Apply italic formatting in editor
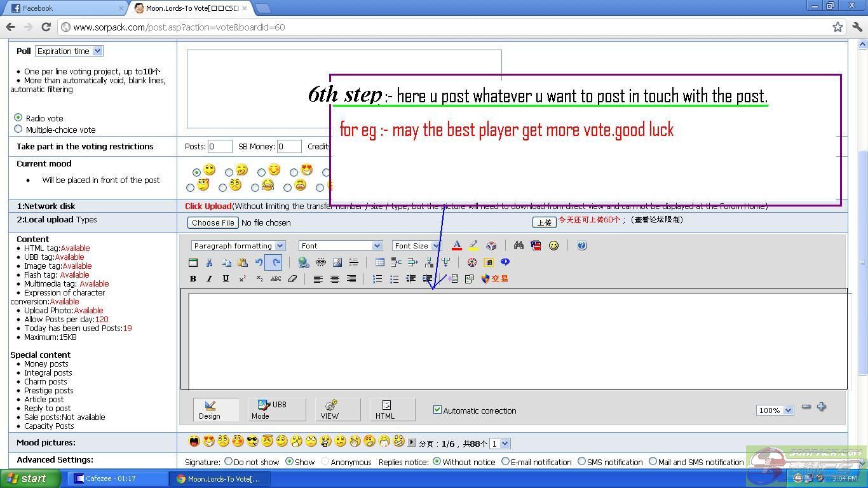The image size is (868, 488). (x=209, y=279)
